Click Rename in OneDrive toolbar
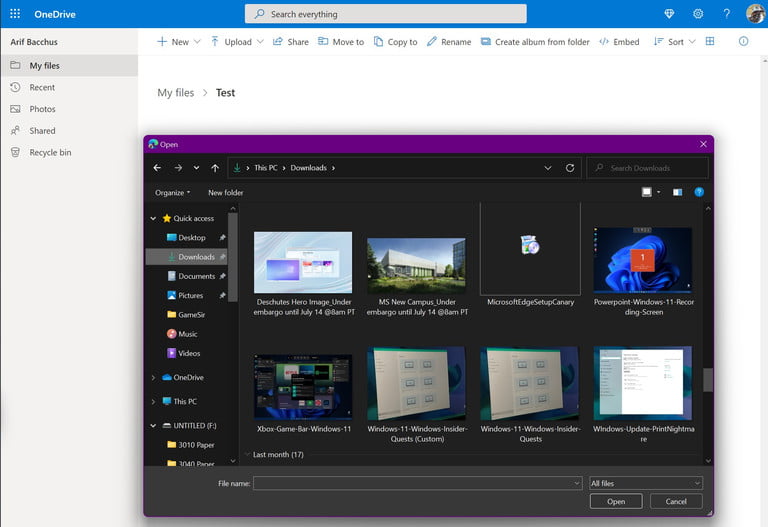768x527 pixels. (x=449, y=42)
